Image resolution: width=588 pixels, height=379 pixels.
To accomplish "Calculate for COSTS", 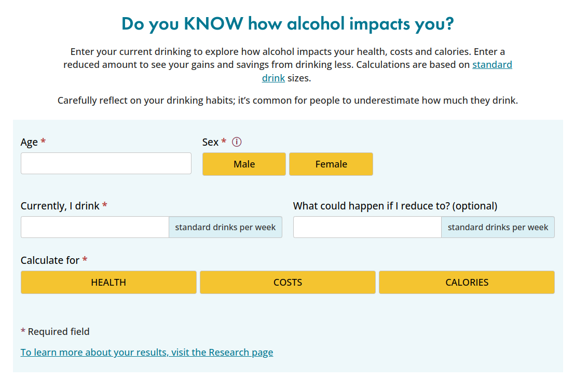I will (288, 283).
